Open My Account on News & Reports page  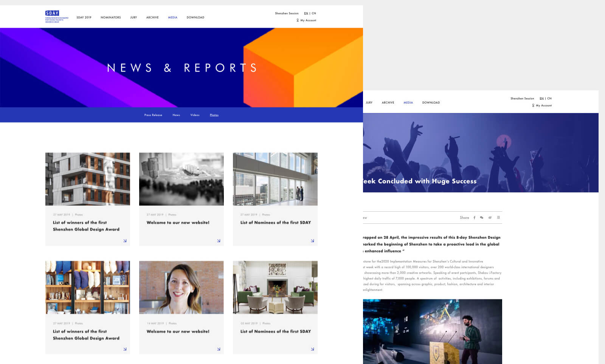pyautogui.click(x=308, y=20)
